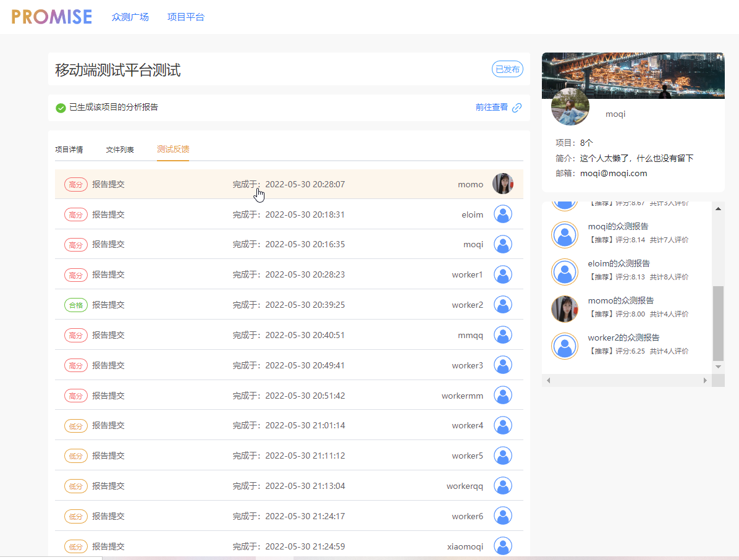Click photo avatar beside momo的众测报告
The width and height of the screenshot is (739, 560).
tap(565, 309)
